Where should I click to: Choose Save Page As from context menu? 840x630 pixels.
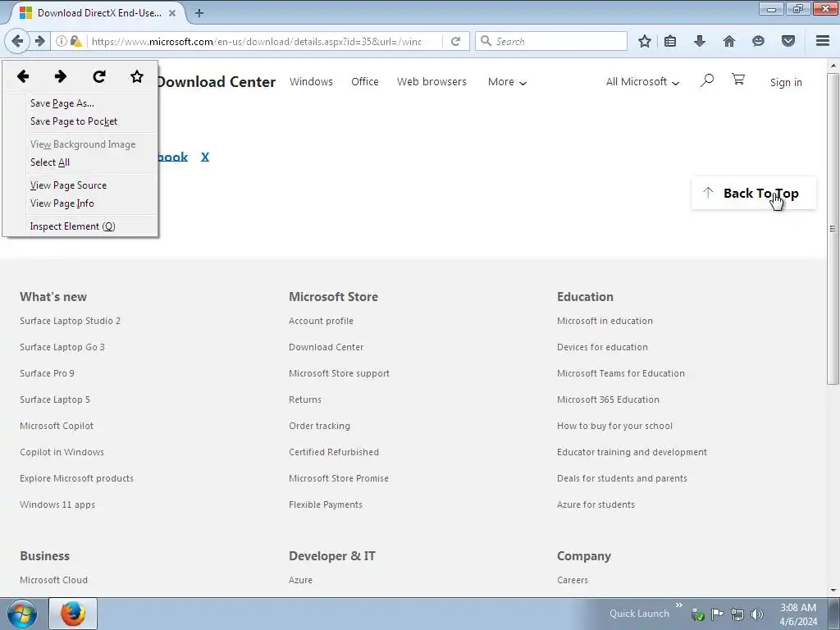(x=92, y=103)
